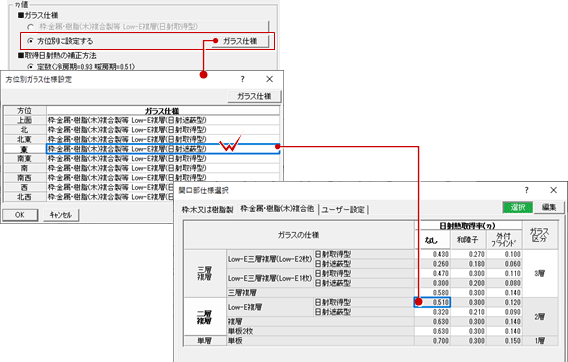Click the green 選択 button
The image size is (568, 362).
click(518, 207)
